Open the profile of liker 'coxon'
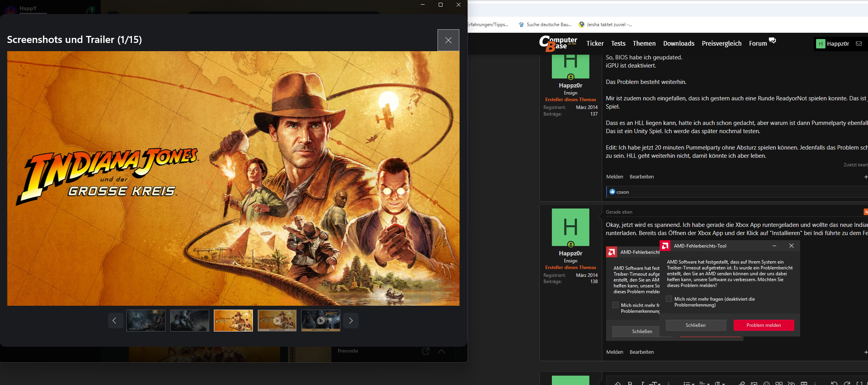The height and width of the screenshot is (385, 868). click(623, 192)
